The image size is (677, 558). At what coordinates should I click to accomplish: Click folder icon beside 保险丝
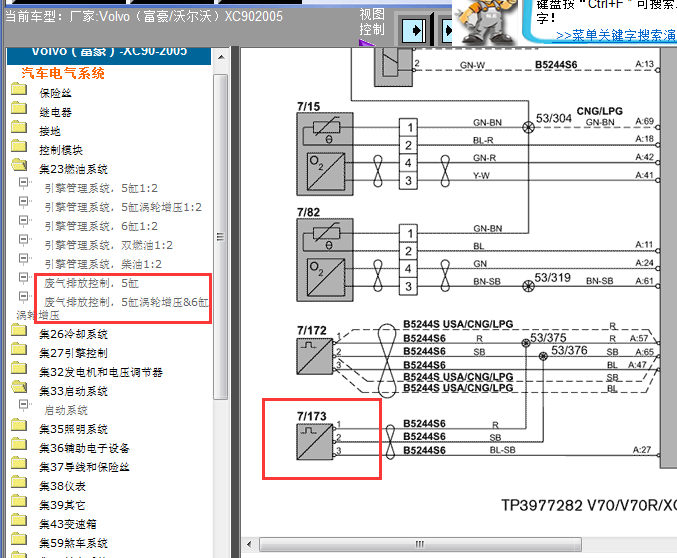19,89
